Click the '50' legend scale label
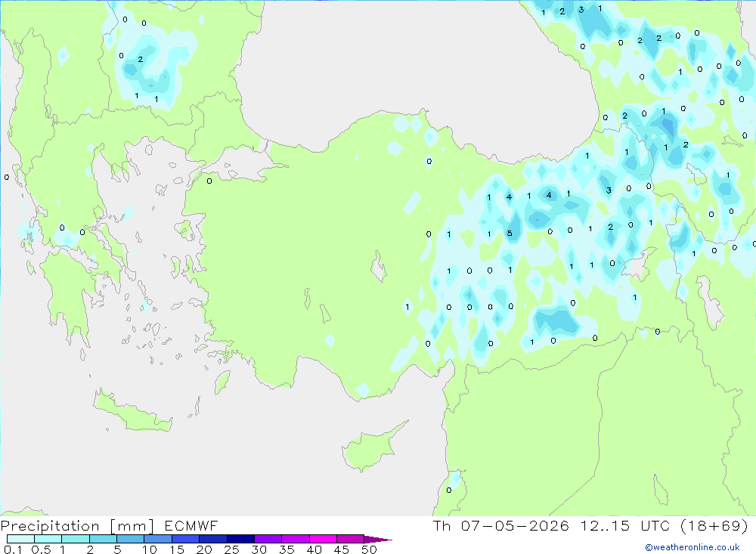The image size is (756, 554). point(370,549)
